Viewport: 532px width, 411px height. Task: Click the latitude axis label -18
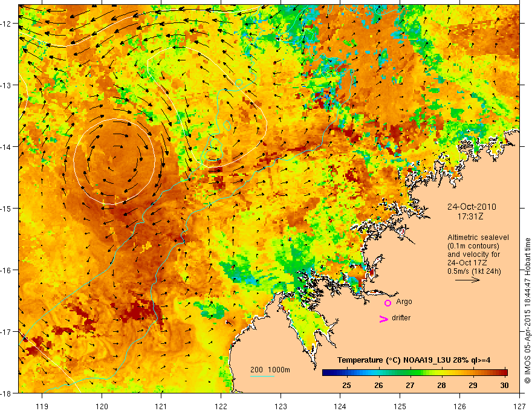[6, 393]
